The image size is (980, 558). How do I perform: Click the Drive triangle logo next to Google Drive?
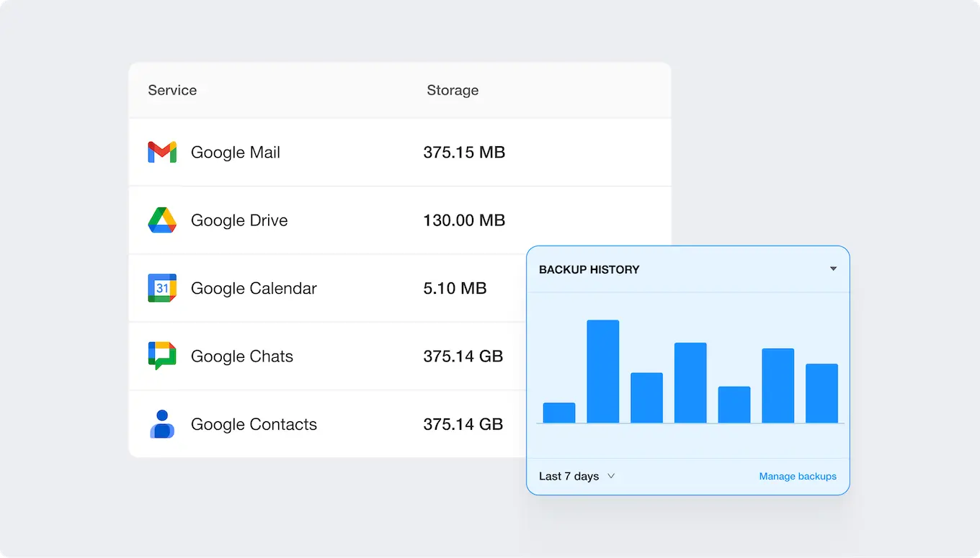161,220
